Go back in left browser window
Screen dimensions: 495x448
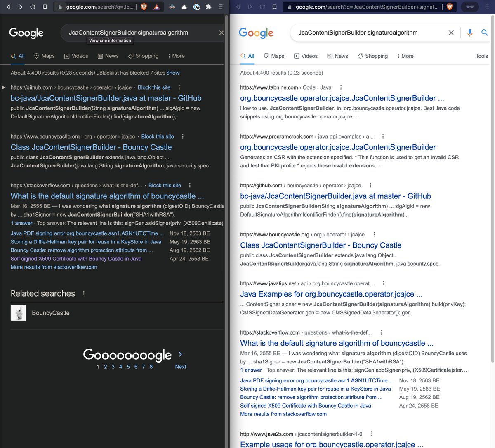click(9, 7)
